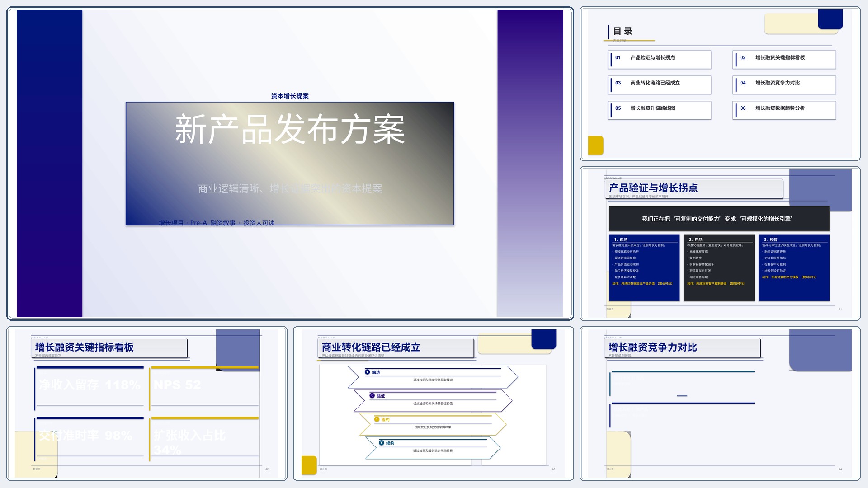Viewport: 868px width, 488px height.
Task: Select contents entry 04 增长融资竞争力对比
Action: [x=784, y=85]
